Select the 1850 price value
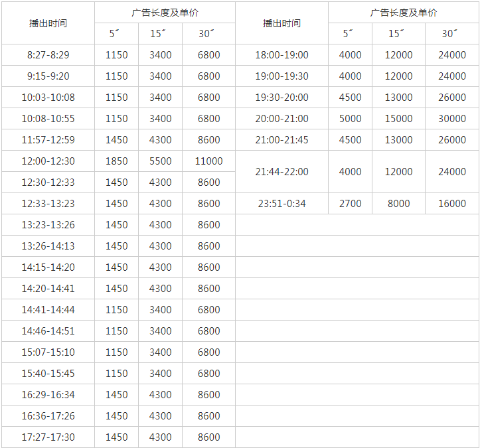Screen dimensions: 480x448 [x=117, y=161]
